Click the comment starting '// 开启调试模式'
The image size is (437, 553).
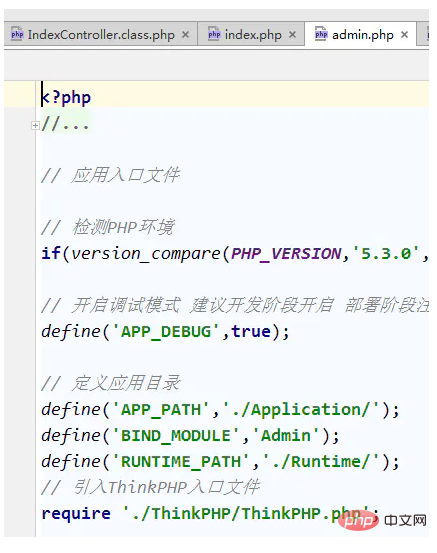[x=235, y=305]
